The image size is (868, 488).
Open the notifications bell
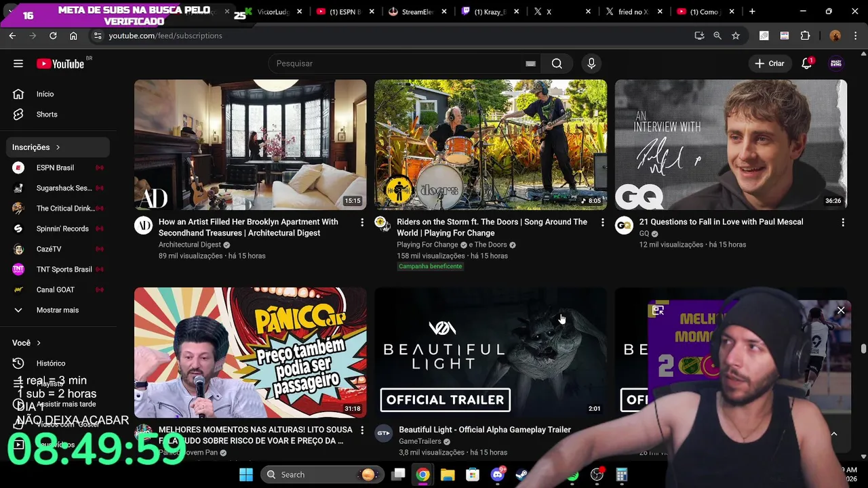tap(807, 63)
